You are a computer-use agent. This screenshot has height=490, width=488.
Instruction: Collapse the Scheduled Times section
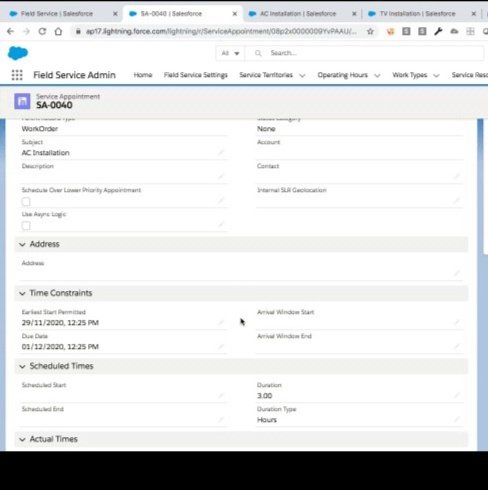coord(22,366)
